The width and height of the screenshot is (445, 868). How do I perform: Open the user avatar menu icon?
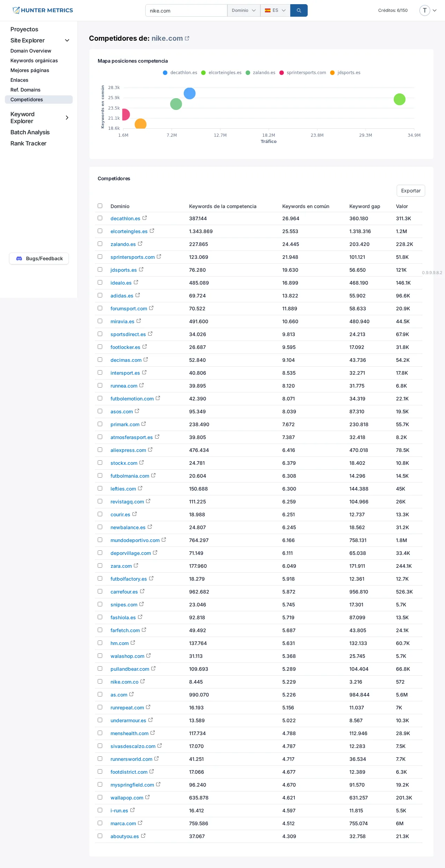[424, 10]
